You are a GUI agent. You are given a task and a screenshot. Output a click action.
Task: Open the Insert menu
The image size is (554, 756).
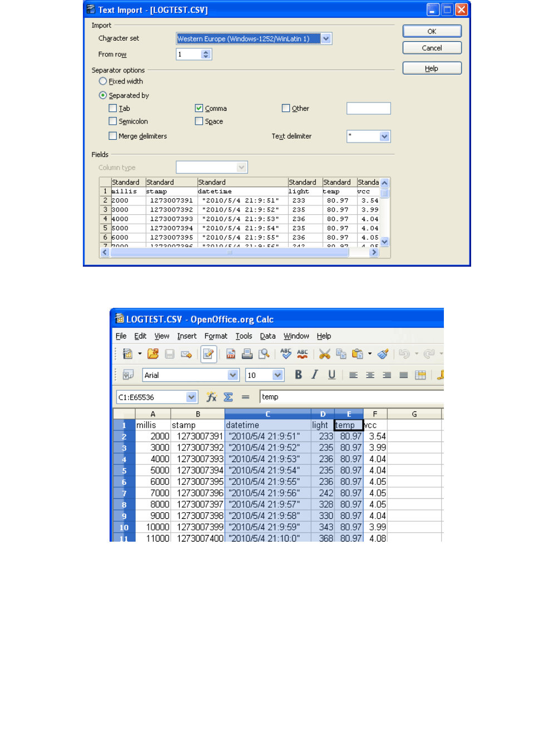tap(187, 336)
